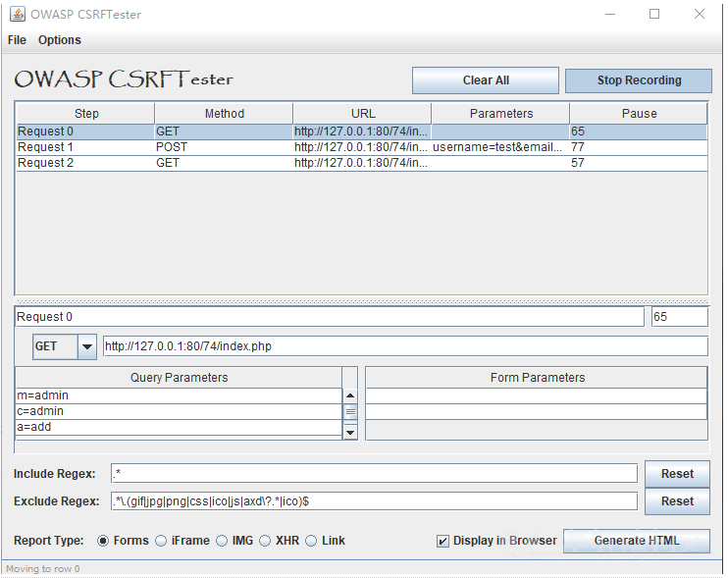
Task: Click the Form Parameters header
Action: [x=537, y=378]
